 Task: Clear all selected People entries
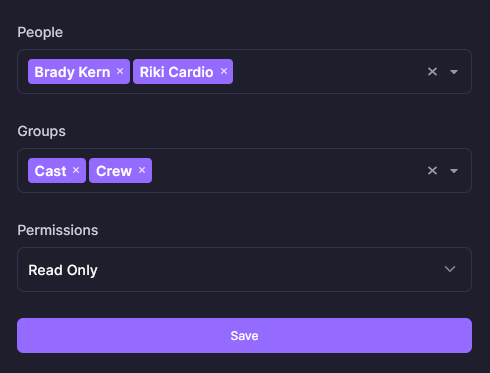pos(432,72)
